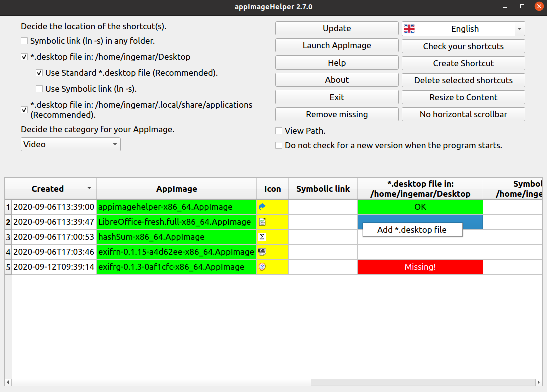Viewport: 547px width, 392px height.
Task: Open the About dialog
Action: coord(337,80)
